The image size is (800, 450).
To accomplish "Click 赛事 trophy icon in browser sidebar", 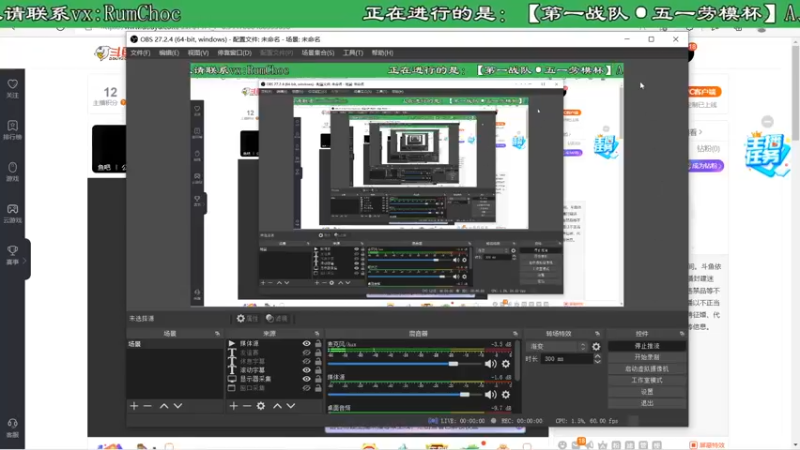I will point(12,251).
